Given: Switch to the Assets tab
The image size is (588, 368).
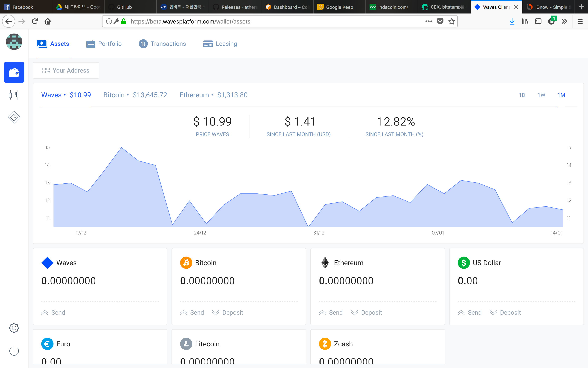Looking at the screenshot, I should pyautogui.click(x=53, y=44).
